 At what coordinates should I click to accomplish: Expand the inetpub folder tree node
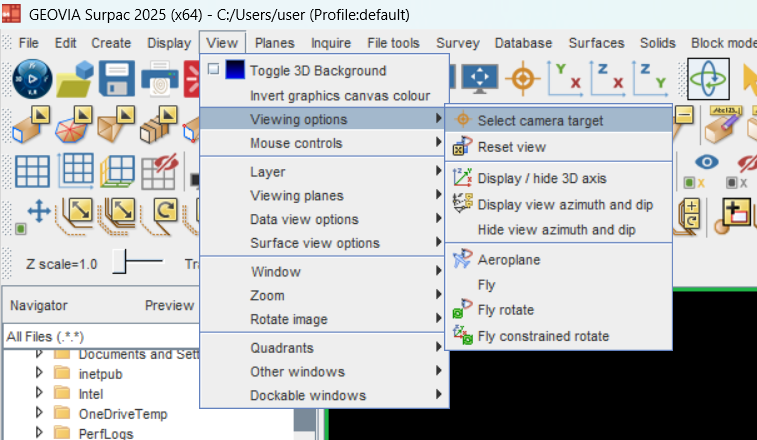(x=39, y=372)
